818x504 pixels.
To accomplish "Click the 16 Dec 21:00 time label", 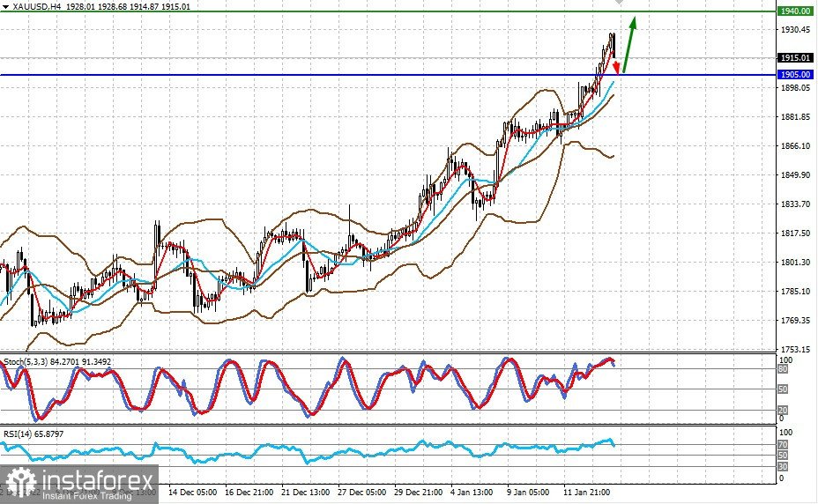I will [x=249, y=492].
